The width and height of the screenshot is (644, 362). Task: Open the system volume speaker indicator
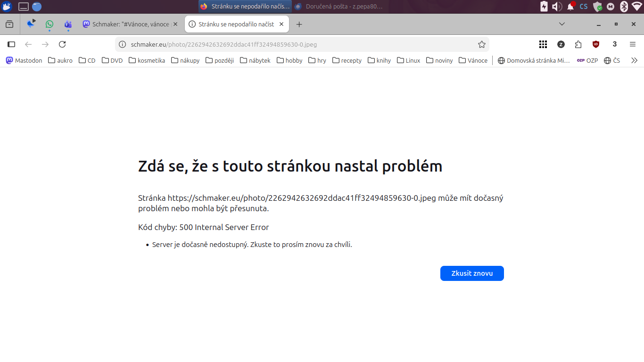click(557, 7)
